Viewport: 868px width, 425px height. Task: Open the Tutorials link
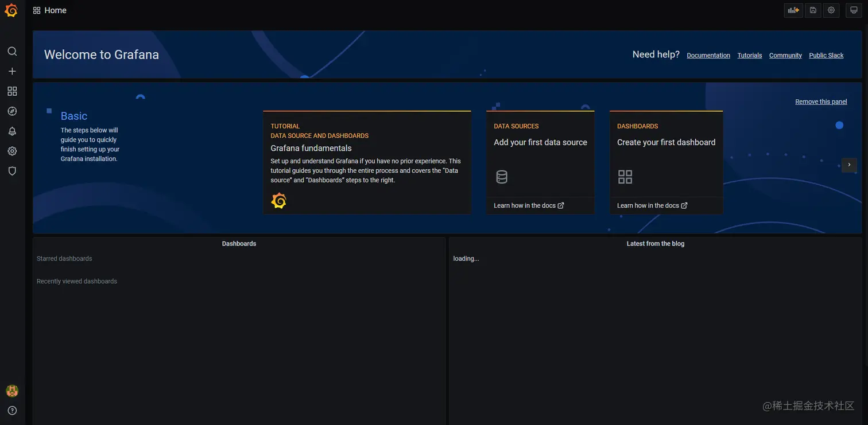pos(750,56)
